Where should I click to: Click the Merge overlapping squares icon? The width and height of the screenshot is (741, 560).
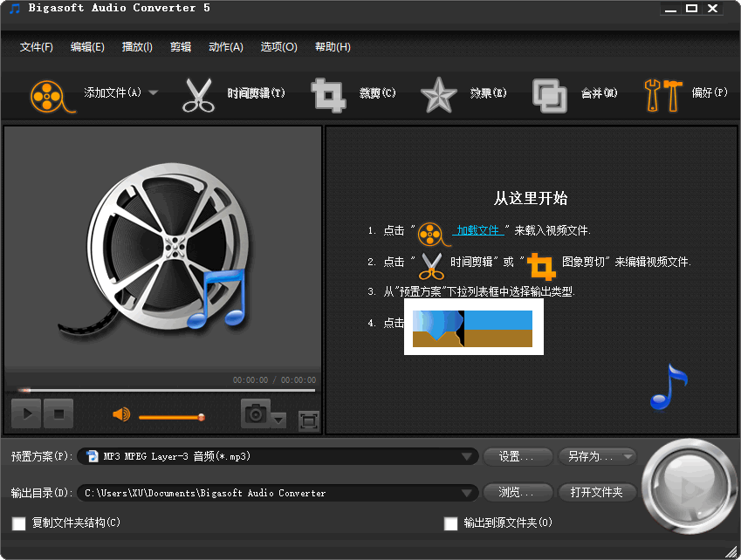549,95
